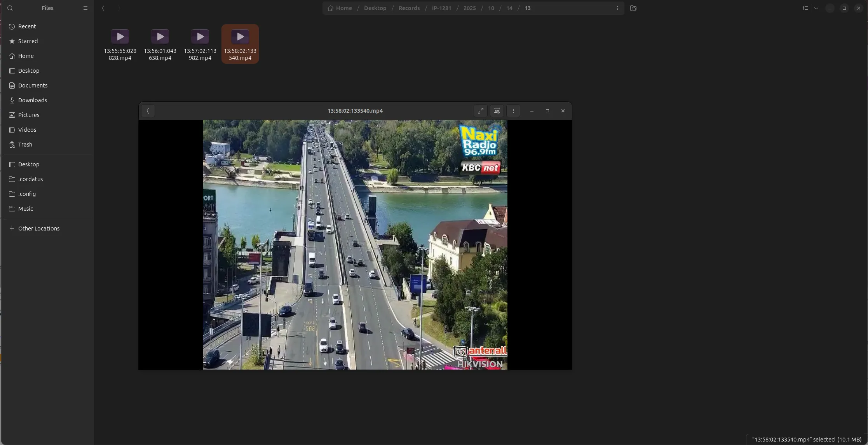This screenshot has width=868, height=445.
Task: Expand Other Locations in sidebar
Action: [38, 229]
